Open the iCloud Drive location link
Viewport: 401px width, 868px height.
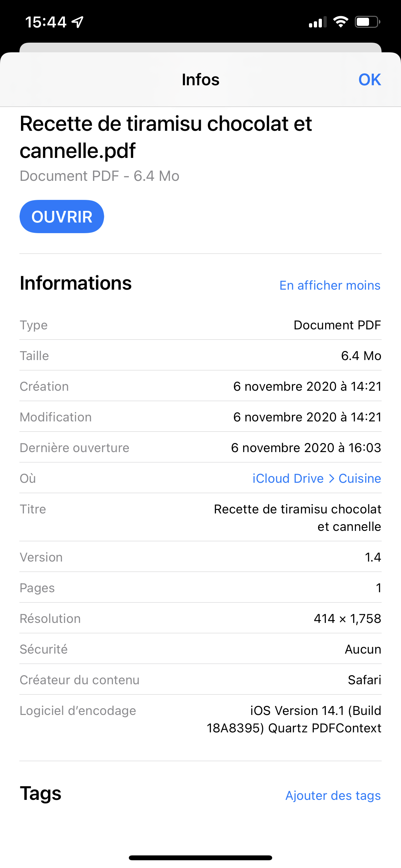pyautogui.click(x=288, y=479)
